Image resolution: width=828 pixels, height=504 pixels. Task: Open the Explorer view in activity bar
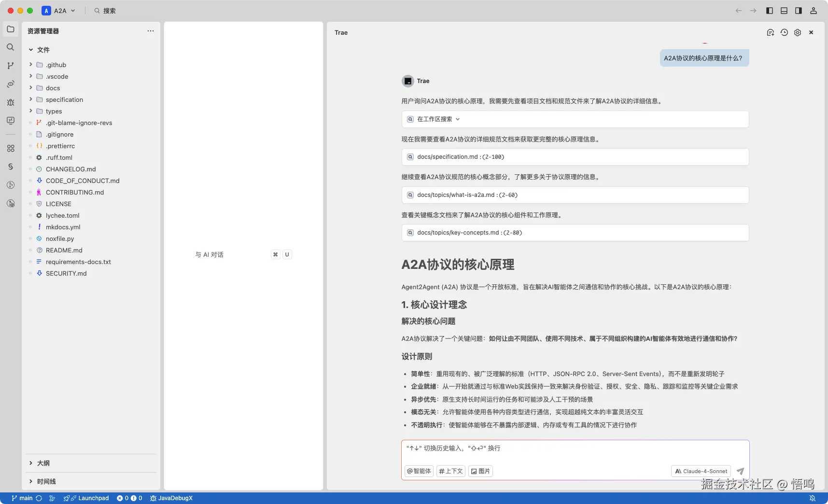pos(11,29)
